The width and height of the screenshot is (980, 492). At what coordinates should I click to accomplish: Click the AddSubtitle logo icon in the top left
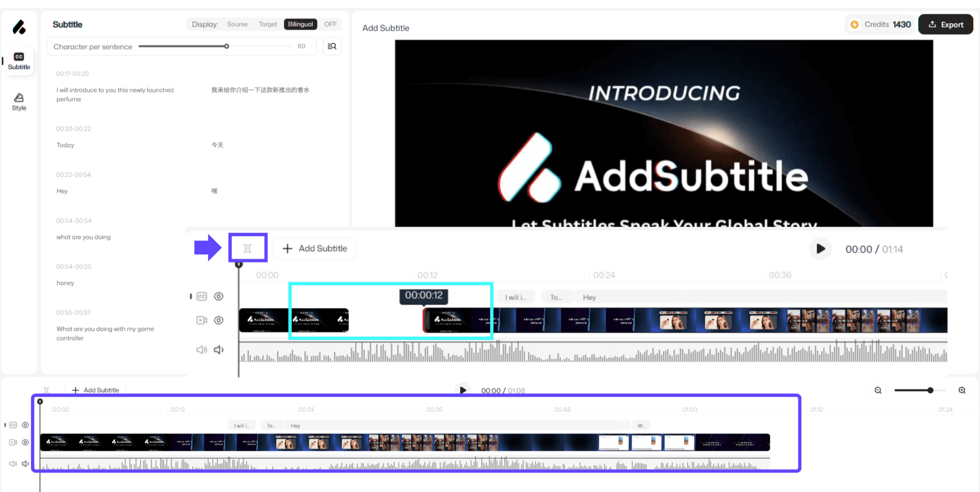(x=19, y=27)
